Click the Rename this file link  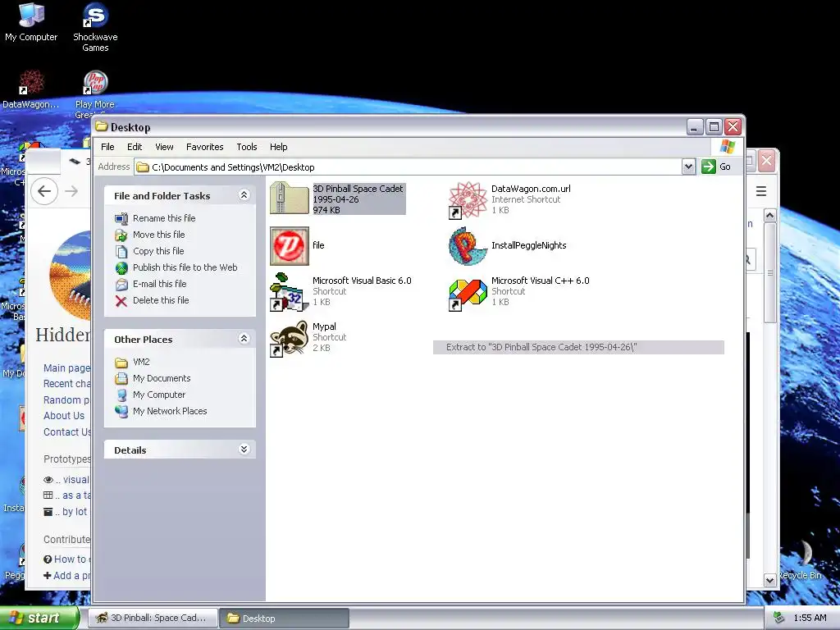point(164,218)
